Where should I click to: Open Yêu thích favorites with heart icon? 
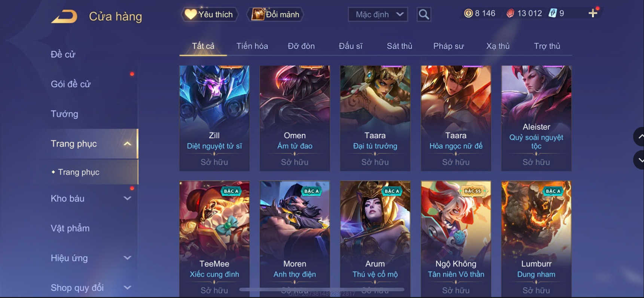pos(209,14)
